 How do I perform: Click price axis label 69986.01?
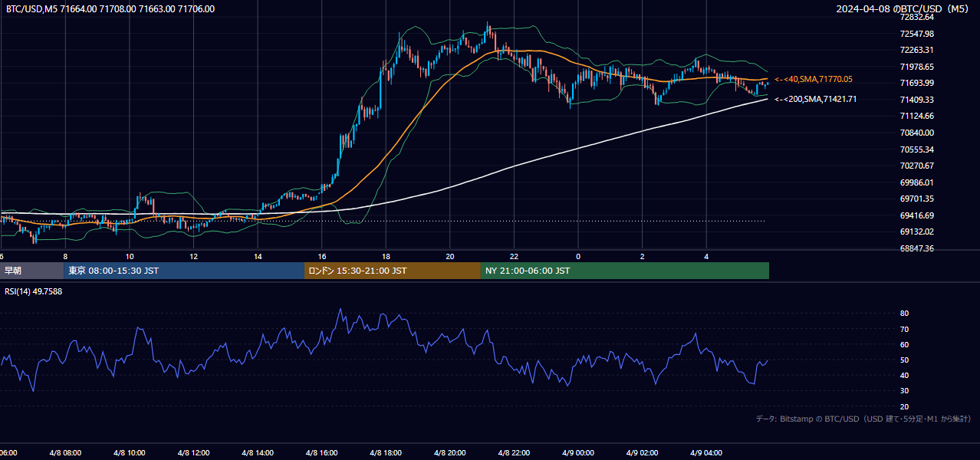(916, 182)
